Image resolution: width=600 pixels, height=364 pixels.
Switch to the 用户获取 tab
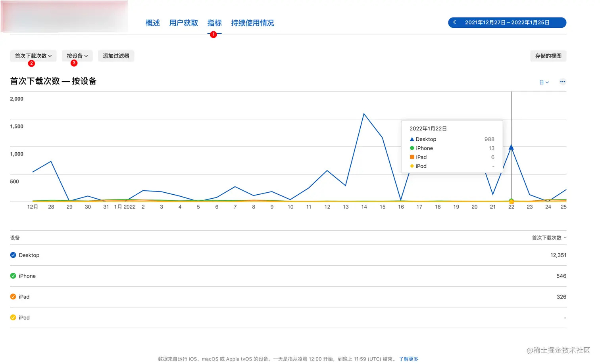click(x=183, y=23)
